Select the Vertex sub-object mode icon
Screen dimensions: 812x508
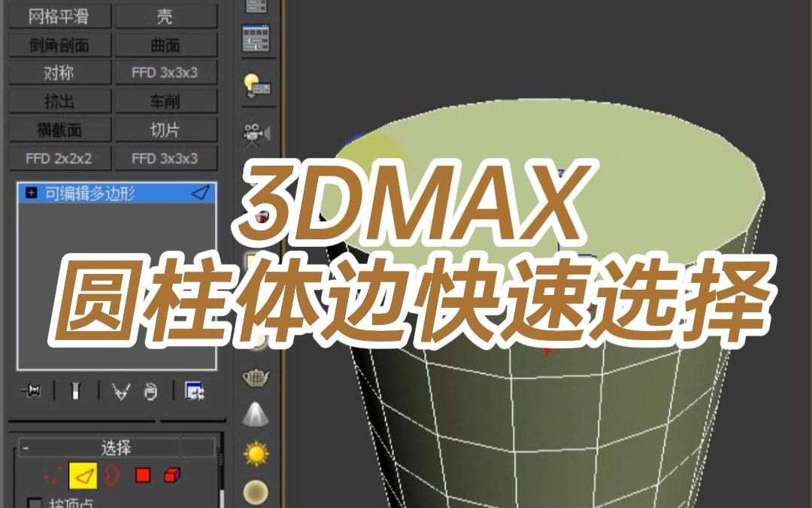[53, 475]
